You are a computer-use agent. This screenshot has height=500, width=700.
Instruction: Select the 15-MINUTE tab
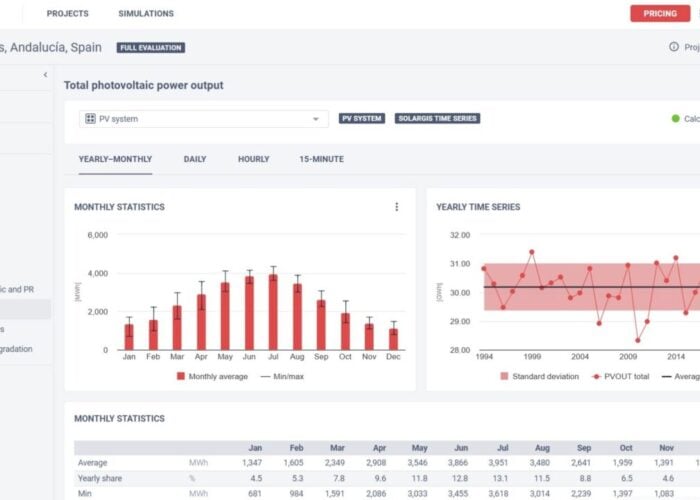[321, 159]
